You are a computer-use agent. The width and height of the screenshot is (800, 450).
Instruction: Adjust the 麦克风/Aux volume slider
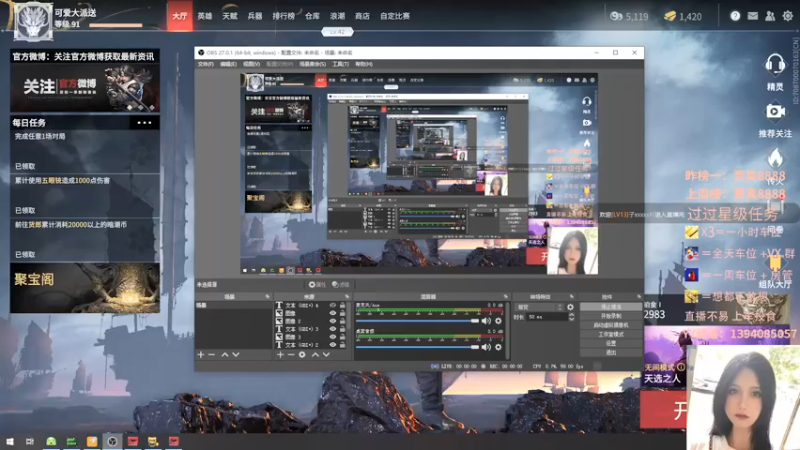(x=417, y=321)
